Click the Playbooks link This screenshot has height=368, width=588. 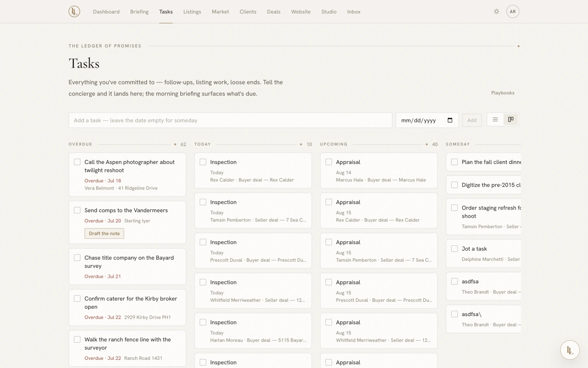coord(503,93)
